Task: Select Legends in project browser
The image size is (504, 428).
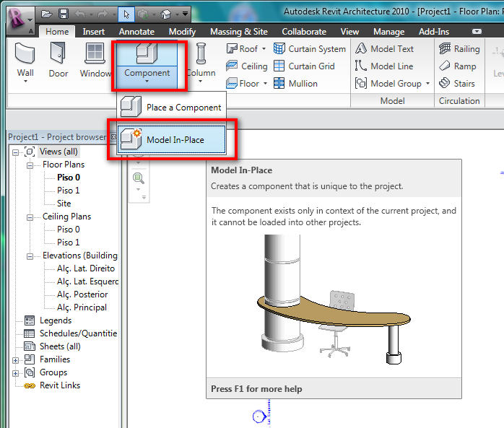Action: click(56, 320)
